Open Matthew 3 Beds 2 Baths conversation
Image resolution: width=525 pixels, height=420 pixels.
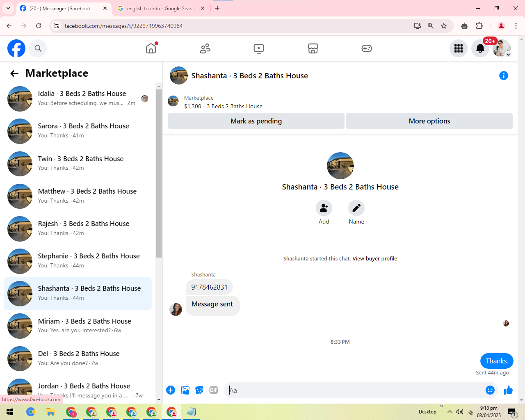point(78,196)
